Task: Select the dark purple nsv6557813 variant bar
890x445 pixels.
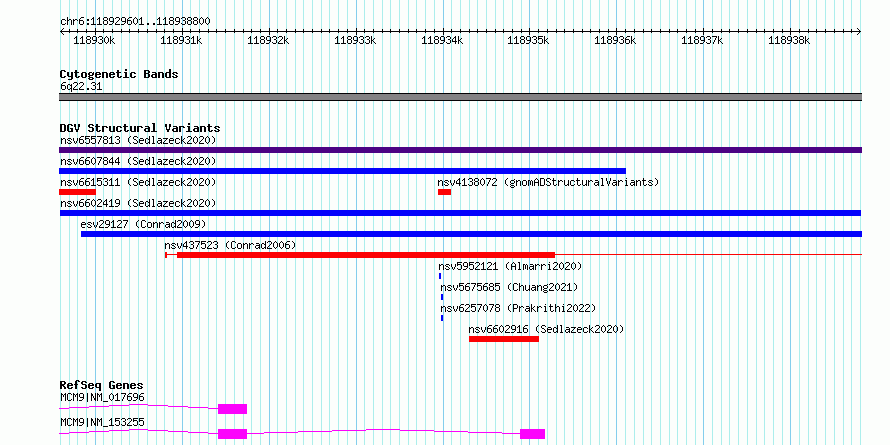Action: coord(460,150)
